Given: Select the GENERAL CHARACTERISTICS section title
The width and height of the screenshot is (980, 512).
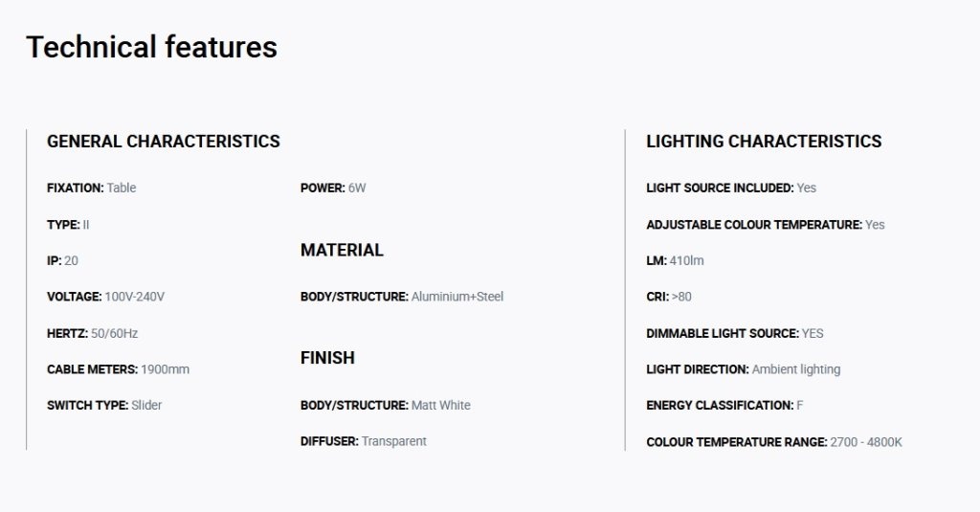Looking at the screenshot, I should point(163,142).
